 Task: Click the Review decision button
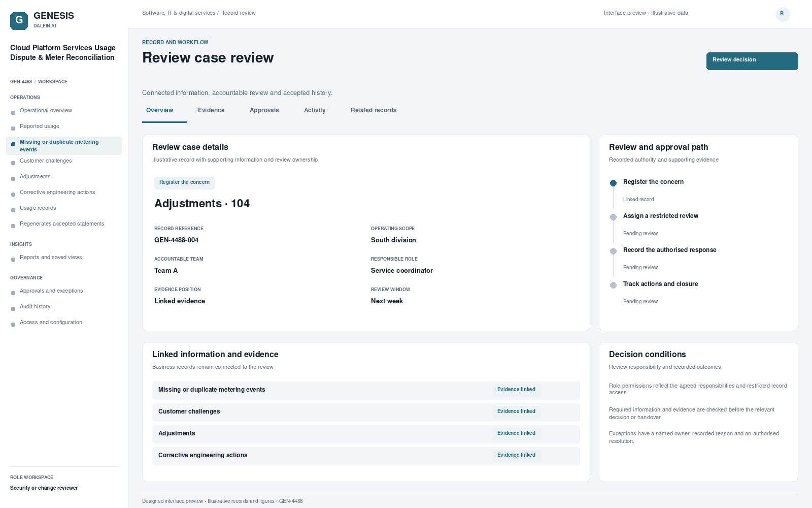coord(752,61)
